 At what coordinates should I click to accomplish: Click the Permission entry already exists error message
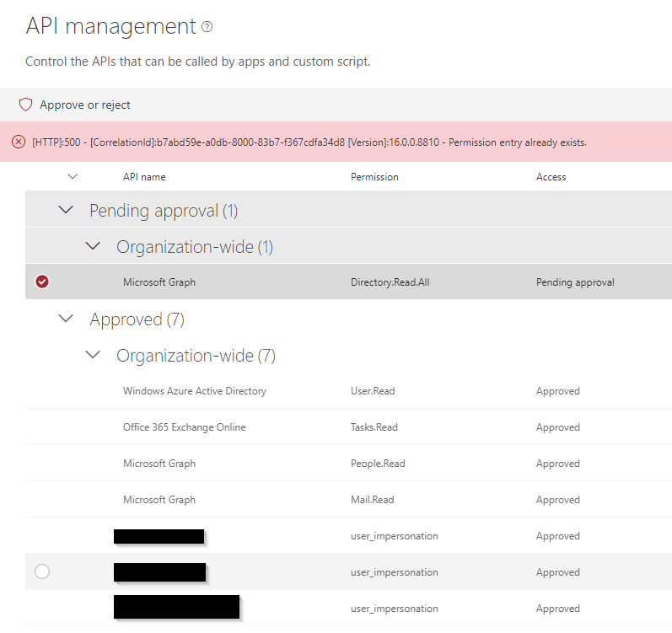[x=518, y=142]
